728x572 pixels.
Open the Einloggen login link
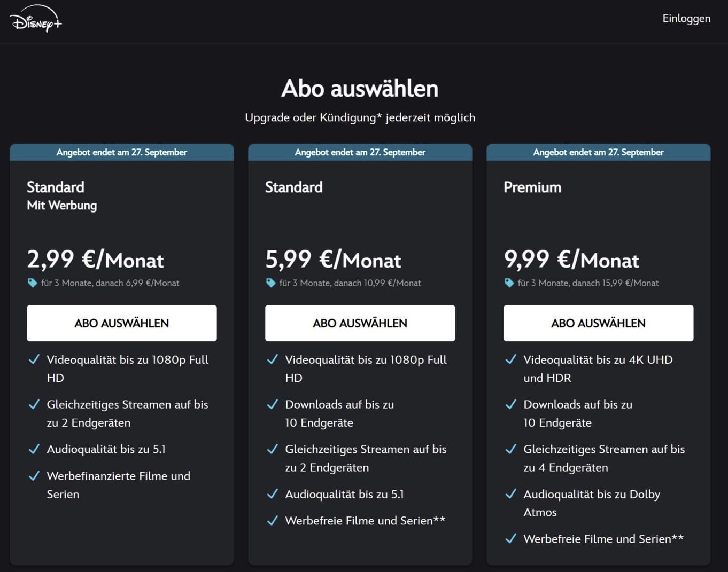click(686, 19)
